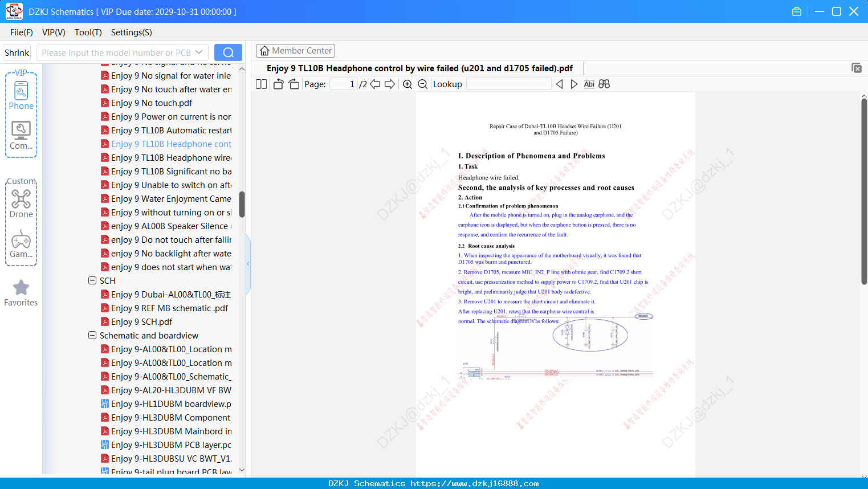Open the Tool(T) menu

click(x=88, y=32)
